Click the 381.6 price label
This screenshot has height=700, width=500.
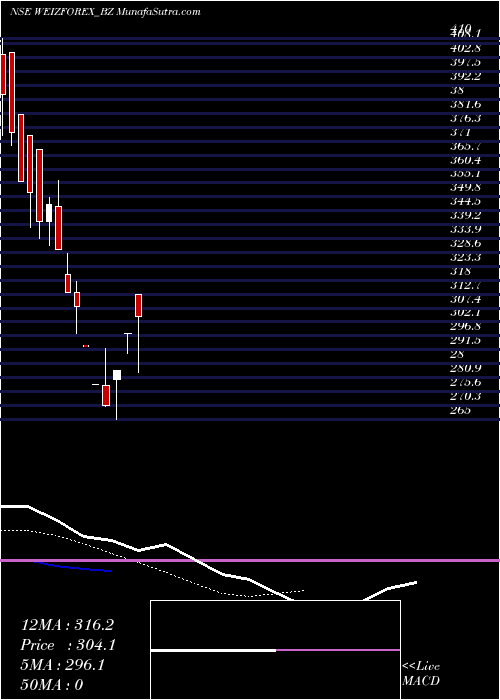point(465,104)
